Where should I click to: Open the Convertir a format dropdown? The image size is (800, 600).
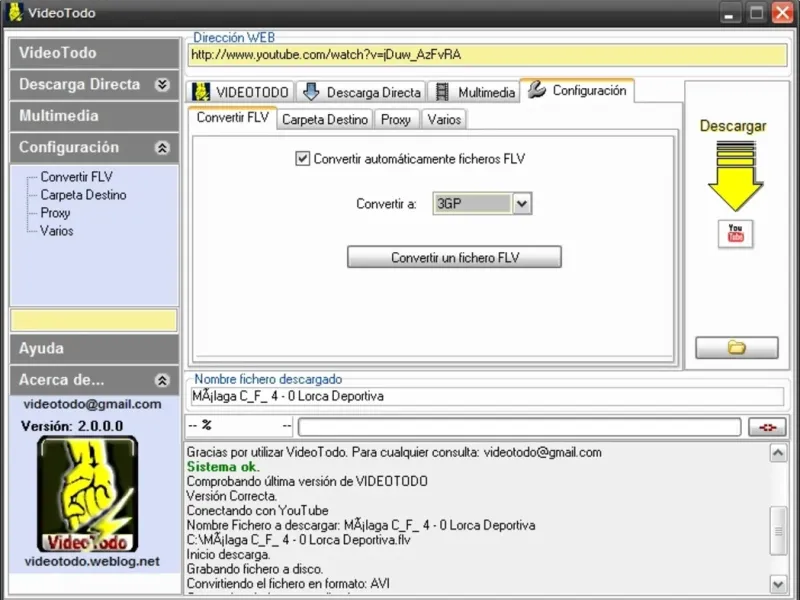click(521, 204)
